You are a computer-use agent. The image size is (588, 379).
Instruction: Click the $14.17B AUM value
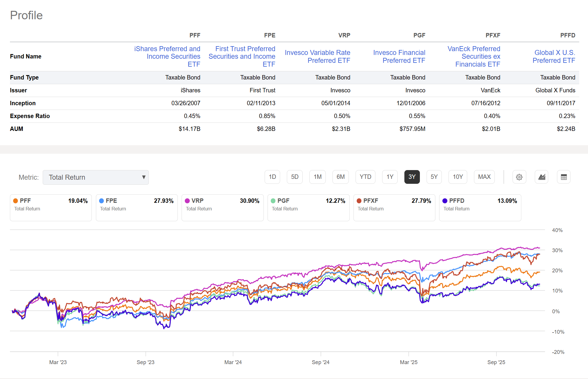coord(189,129)
